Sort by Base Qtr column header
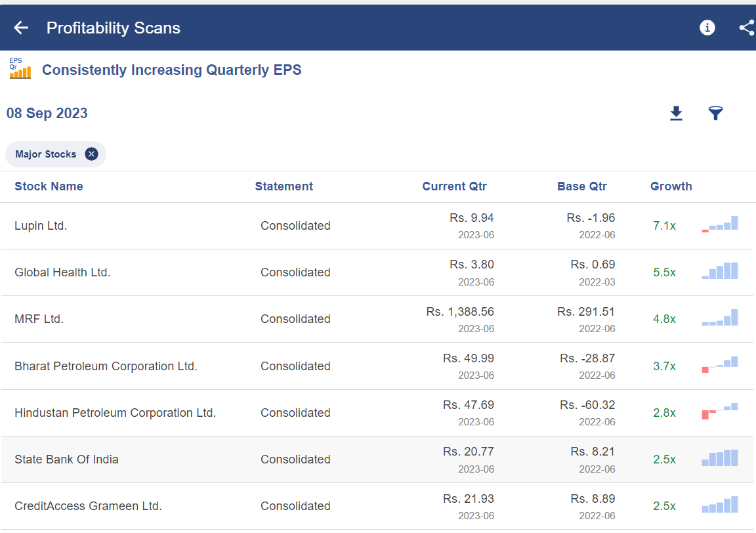 point(582,186)
